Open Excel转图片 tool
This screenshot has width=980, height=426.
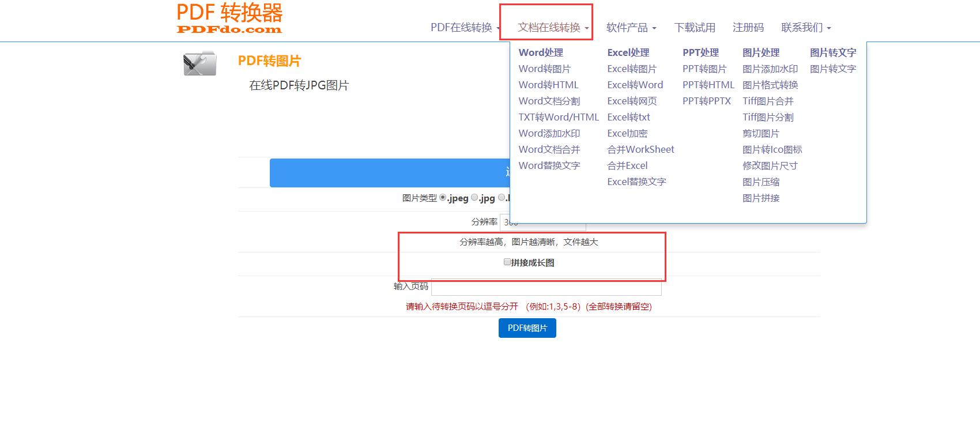632,69
